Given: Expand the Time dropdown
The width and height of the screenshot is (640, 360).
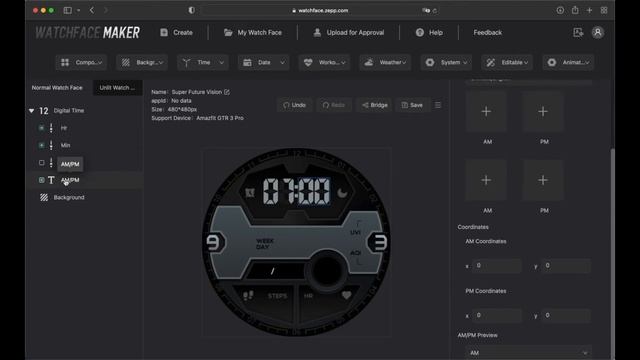Looking at the screenshot, I should coord(203,62).
